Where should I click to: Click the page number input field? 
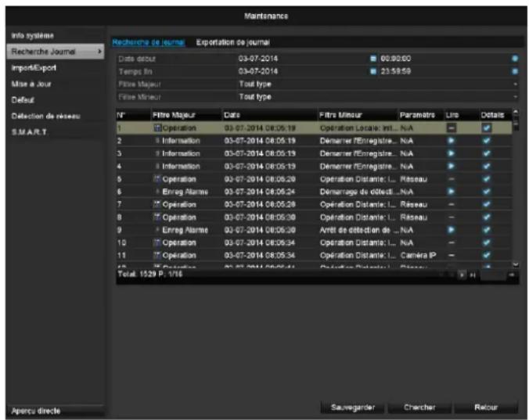tap(493, 275)
